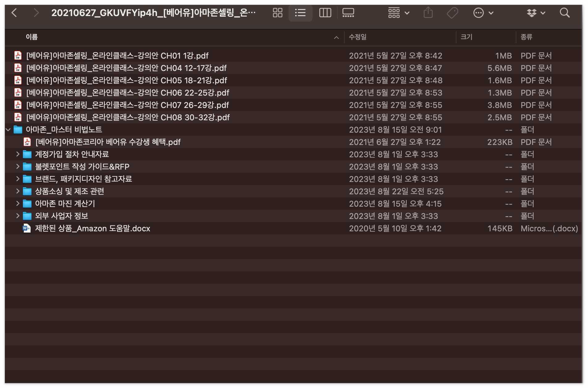
Task: Select folder name 브랜드, 패키지디자인 참고자료
Action: pyautogui.click(x=83, y=179)
